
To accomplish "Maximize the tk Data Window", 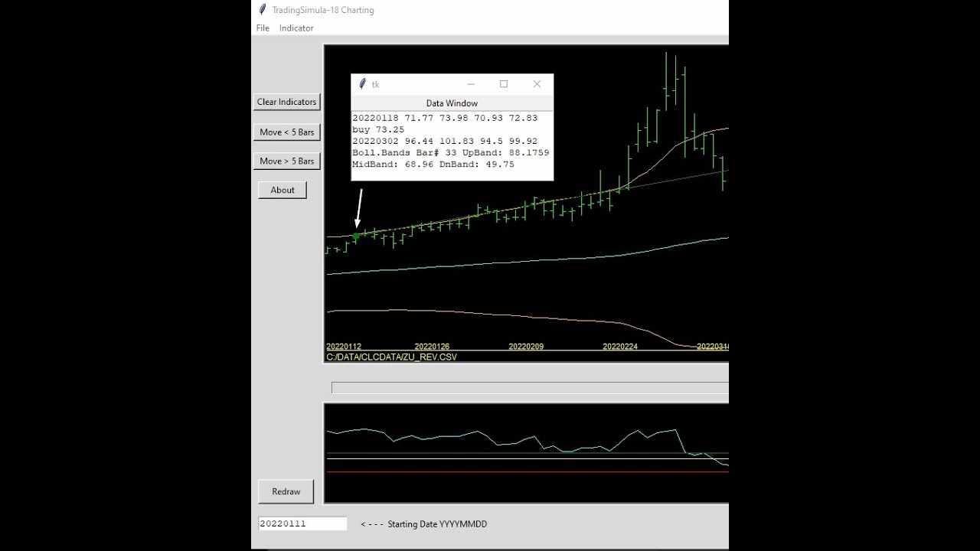I will [504, 84].
